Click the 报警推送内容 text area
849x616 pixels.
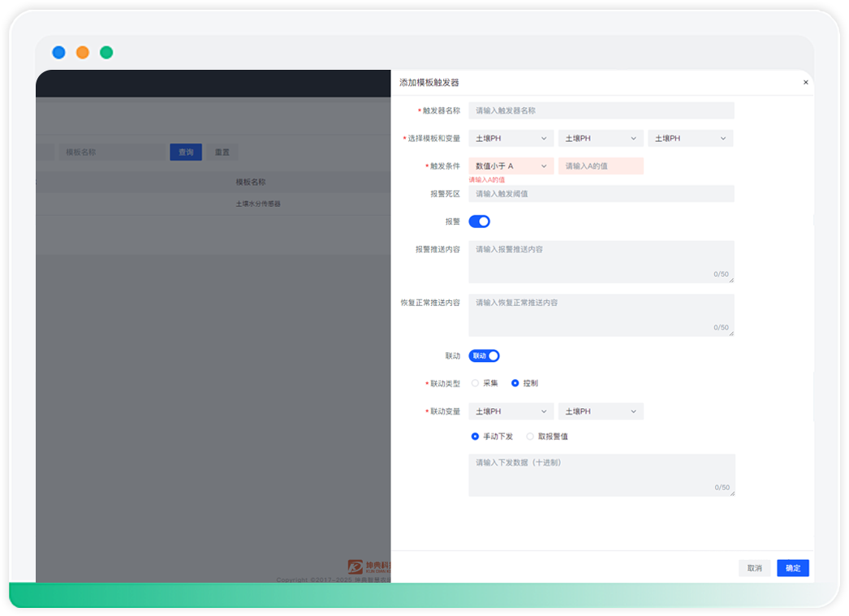pos(601,261)
